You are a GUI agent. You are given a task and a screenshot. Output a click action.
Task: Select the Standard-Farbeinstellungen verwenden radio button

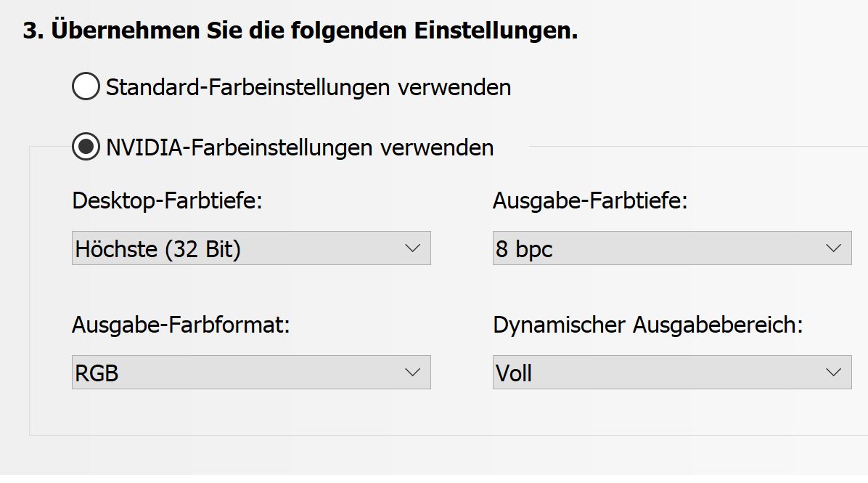86,87
